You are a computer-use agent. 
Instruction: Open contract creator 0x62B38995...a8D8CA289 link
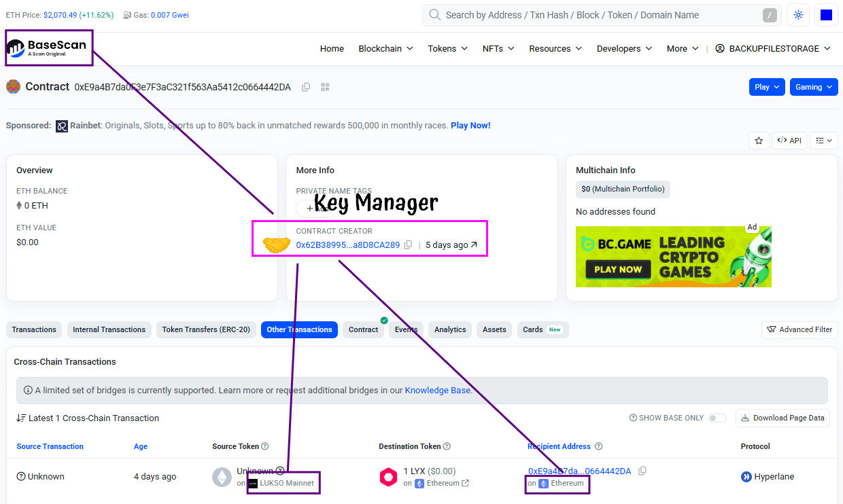tap(348, 245)
